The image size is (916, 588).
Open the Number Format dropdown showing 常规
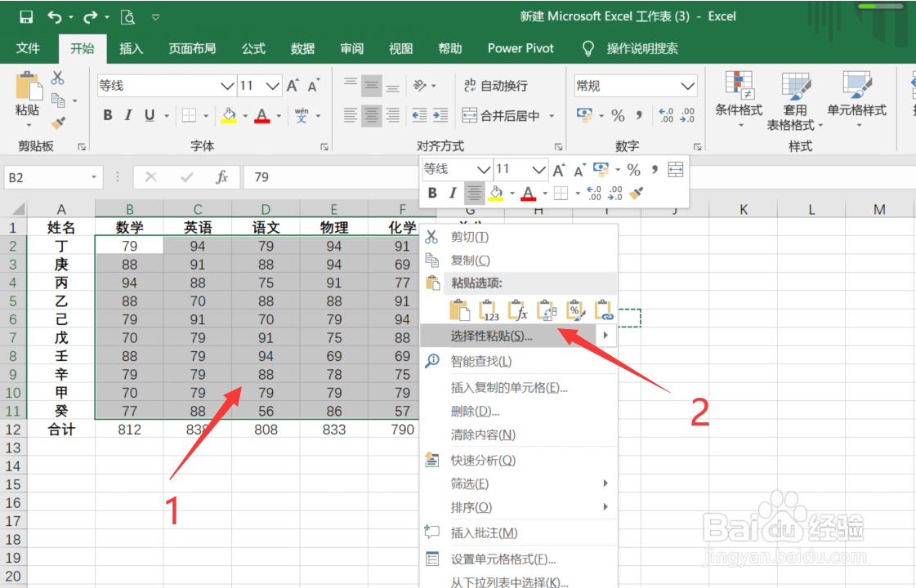(x=635, y=85)
